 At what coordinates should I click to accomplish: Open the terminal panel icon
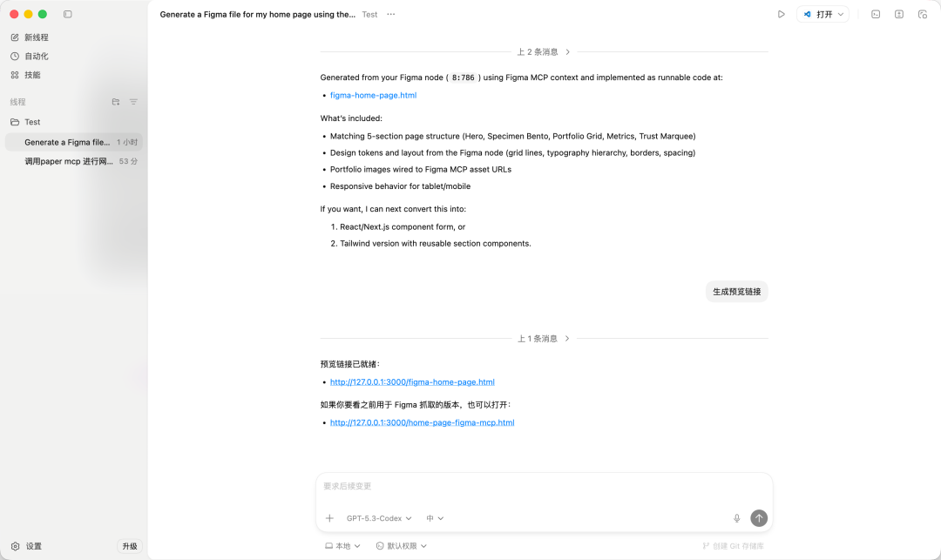(x=876, y=15)
